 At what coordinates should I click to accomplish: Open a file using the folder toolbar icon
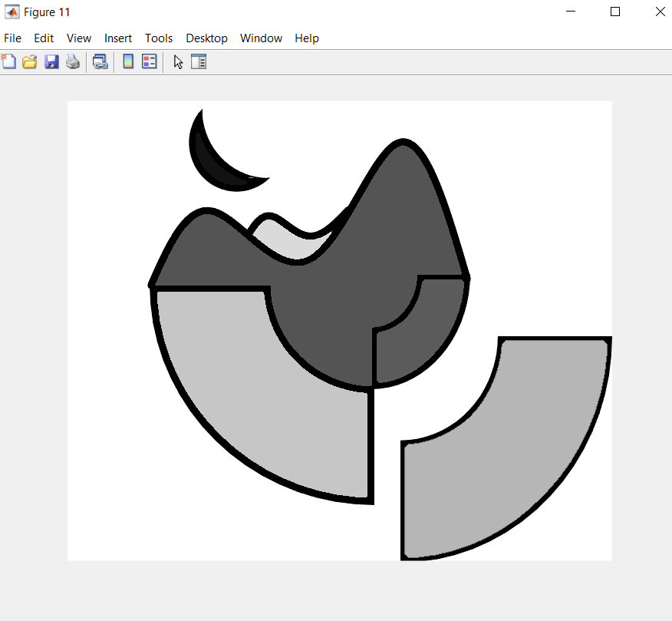click(x=29, y=61)
